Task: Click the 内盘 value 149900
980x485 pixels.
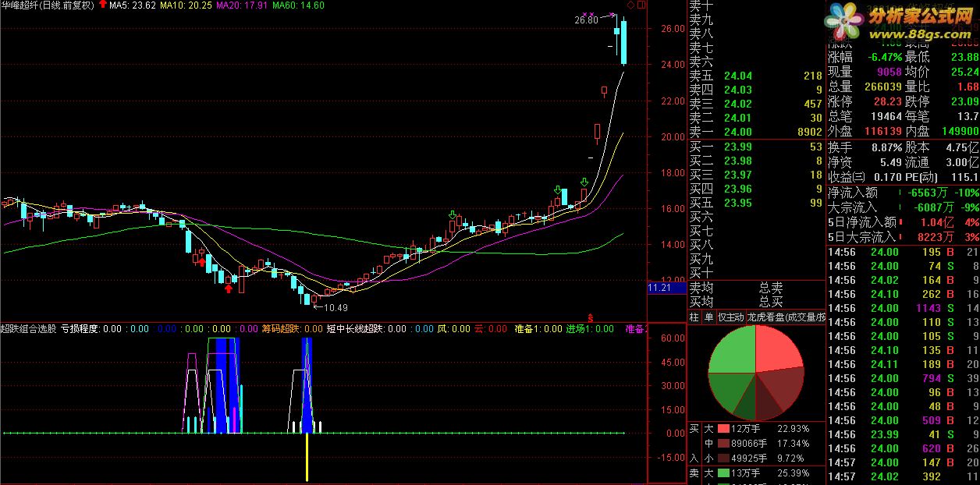Action: click(x=960, y=131)
